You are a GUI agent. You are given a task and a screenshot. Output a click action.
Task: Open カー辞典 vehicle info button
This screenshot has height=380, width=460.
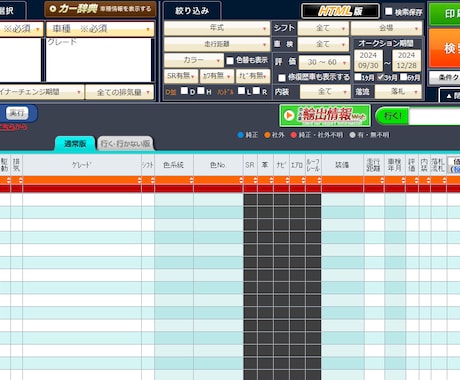tap(100, 9)
